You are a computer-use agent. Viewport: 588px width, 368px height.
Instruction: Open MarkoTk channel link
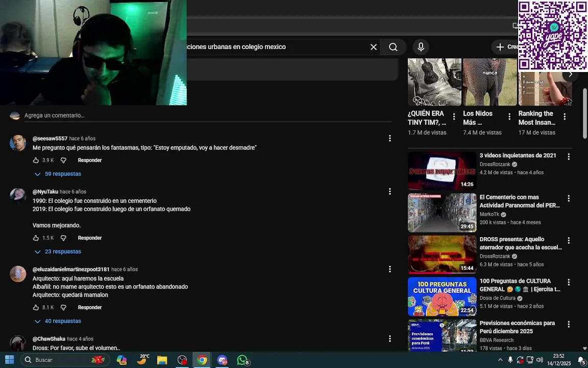(489, 215)
